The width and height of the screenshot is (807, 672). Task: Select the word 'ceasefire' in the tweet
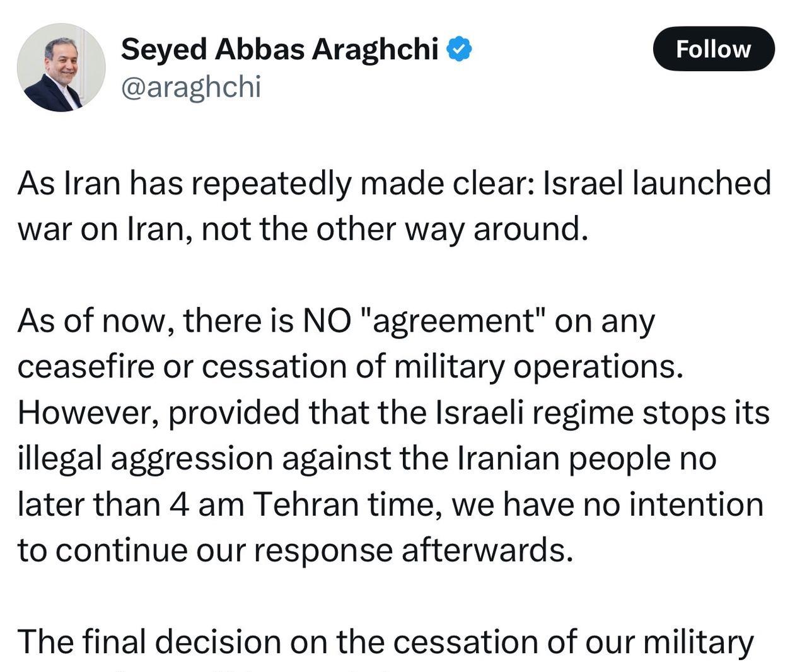click(x=86, y=366)
